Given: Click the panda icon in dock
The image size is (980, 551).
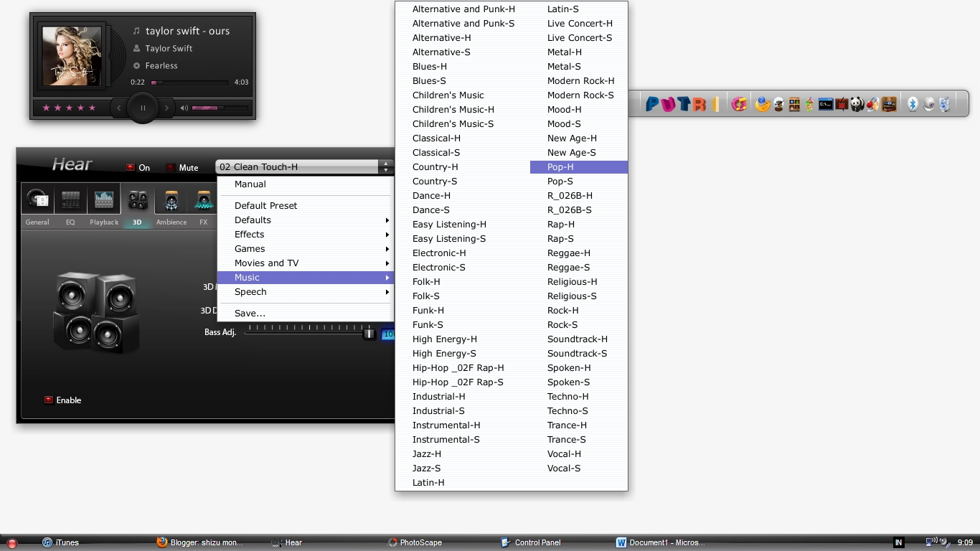Looking at the screenshot, I should pyautogui.click(x=857, y=105).
